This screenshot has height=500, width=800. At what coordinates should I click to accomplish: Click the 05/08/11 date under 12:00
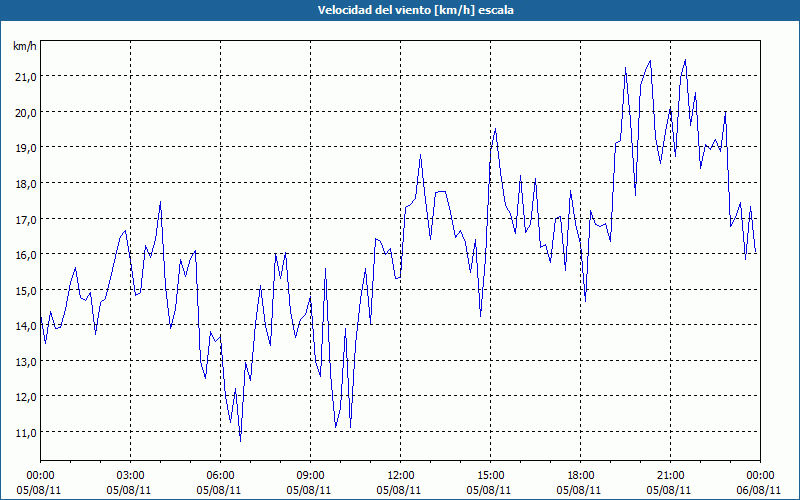pyautogui.click(x=399, y=490)
